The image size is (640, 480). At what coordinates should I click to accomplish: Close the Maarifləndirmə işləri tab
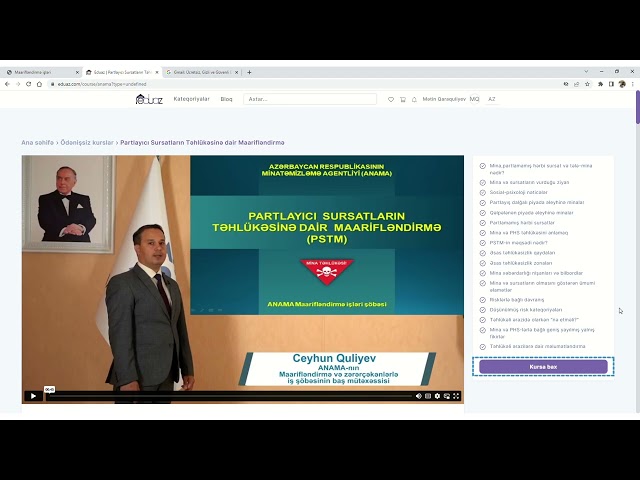tap(77, 72)
